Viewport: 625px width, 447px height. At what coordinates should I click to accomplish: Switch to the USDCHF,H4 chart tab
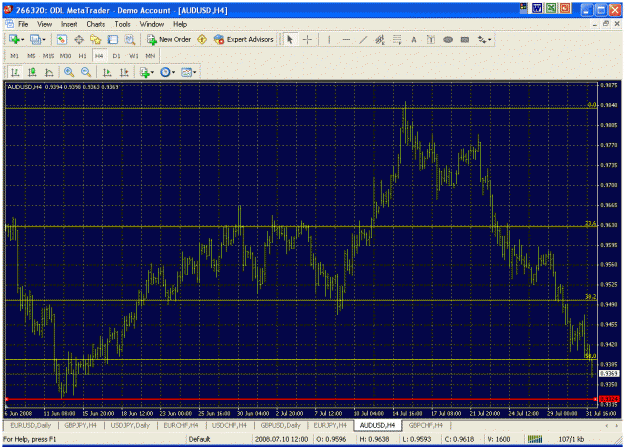coord(229,425)
